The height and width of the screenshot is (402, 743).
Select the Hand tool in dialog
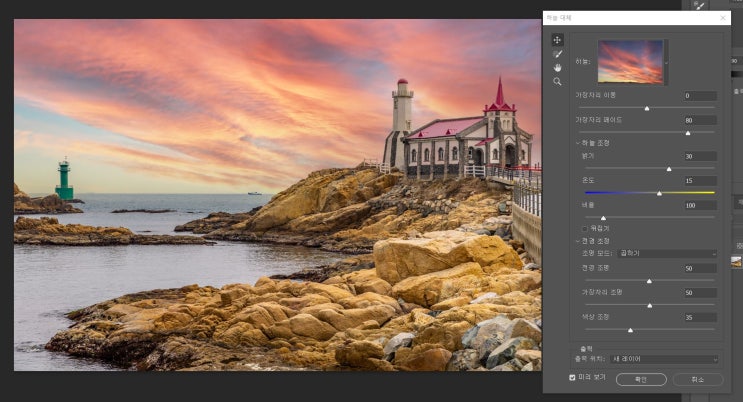(557, 68)
